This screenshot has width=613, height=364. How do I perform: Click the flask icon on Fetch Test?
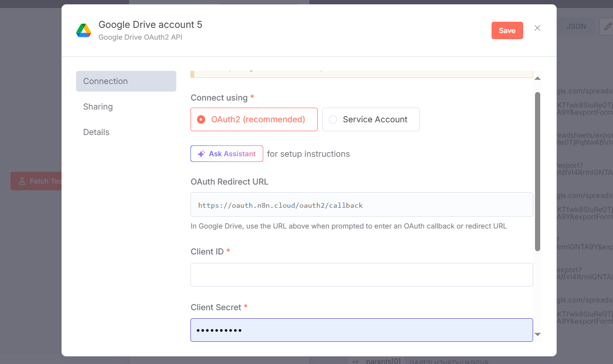point(22,181)
